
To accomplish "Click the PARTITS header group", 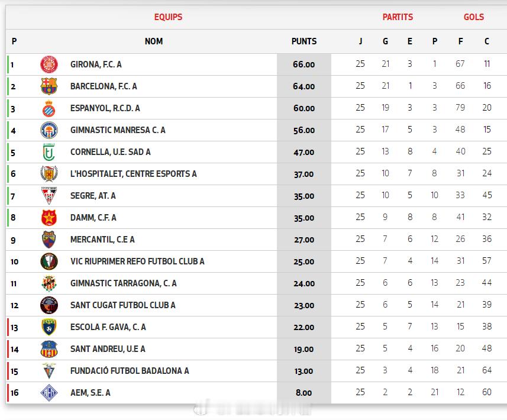I will 398,17.
